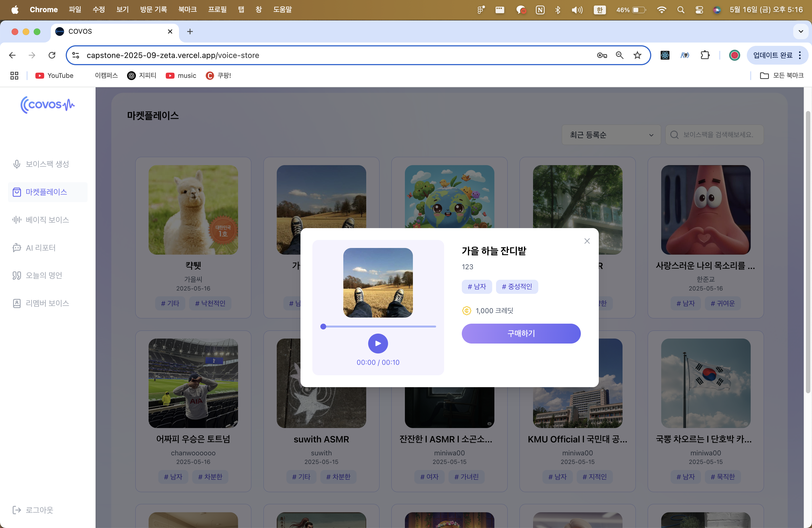The height and width of the screenshot is (528, 812).
Task: Open 리멤버 보이스 sidebar item
Action: pos(48,303)
